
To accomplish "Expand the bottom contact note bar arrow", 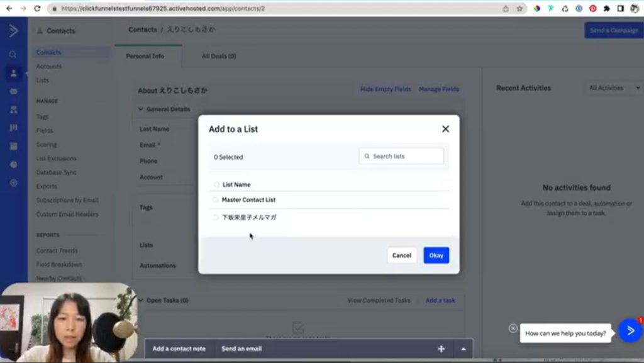I will (464, 349).
